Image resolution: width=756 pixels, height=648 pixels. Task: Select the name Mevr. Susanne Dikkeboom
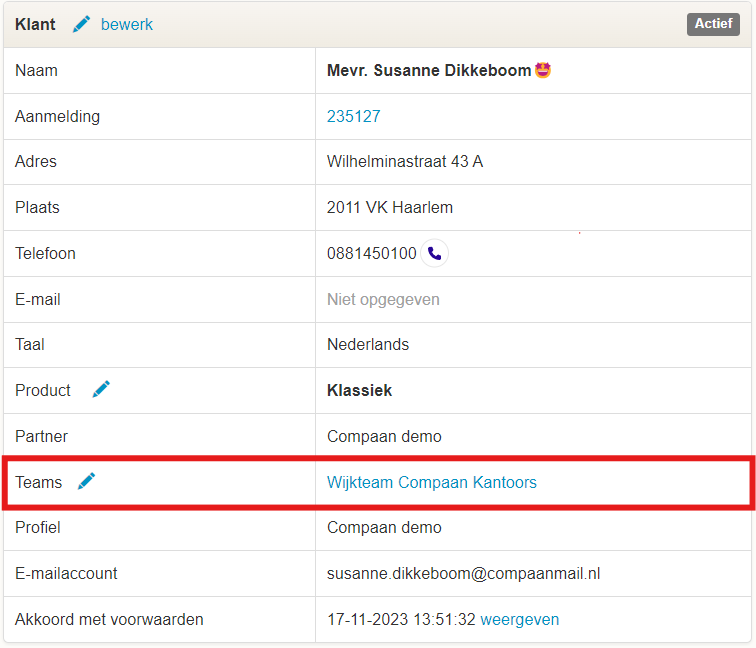click(x=429, y=70)
